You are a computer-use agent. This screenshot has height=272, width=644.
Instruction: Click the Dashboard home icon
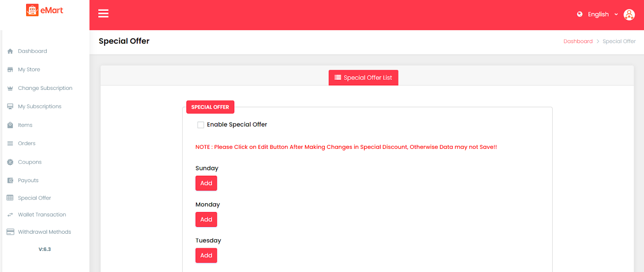pyautogui.click(x=10, y=51)
